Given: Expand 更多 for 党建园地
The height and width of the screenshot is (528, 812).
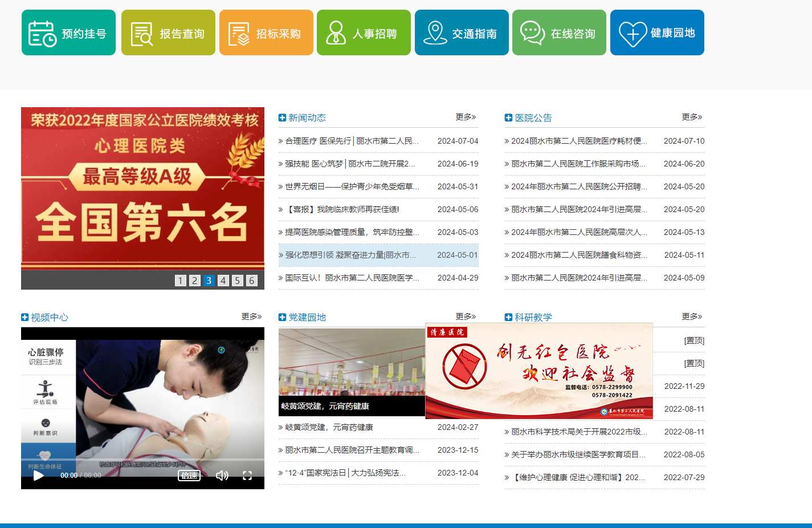Looking at the screenshot, I should coord(466,316).
